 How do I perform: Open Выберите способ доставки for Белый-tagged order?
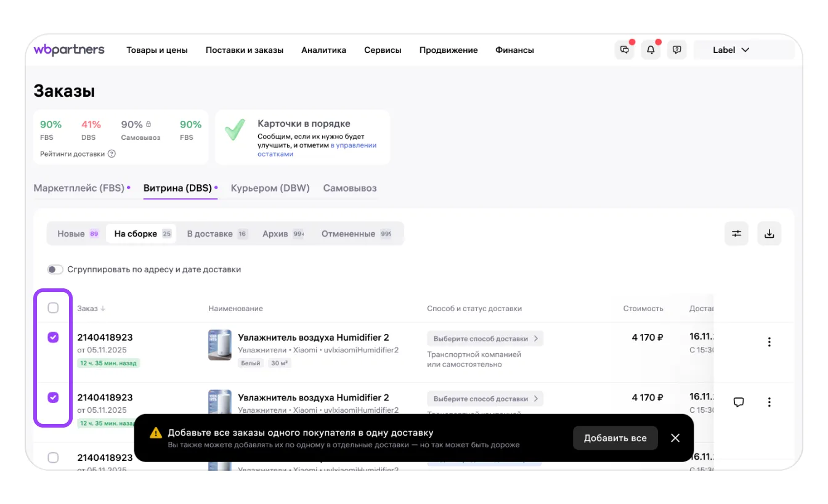tap(485, 338)
